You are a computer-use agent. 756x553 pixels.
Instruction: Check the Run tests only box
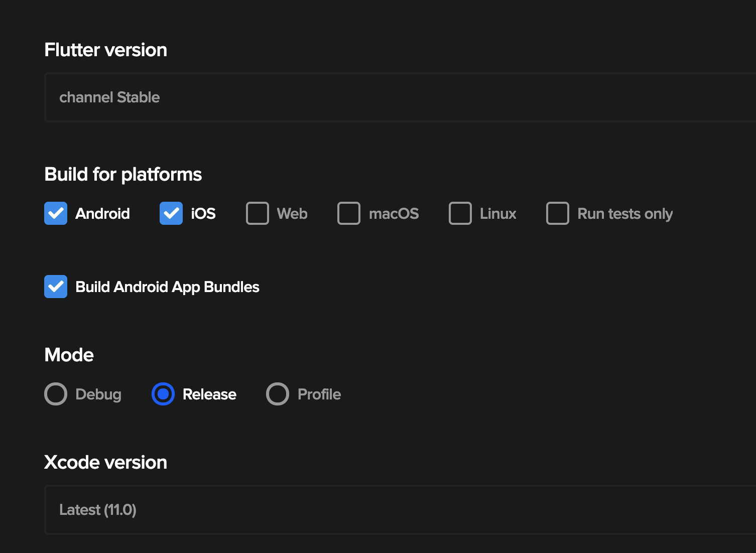(x=558, y=213)
